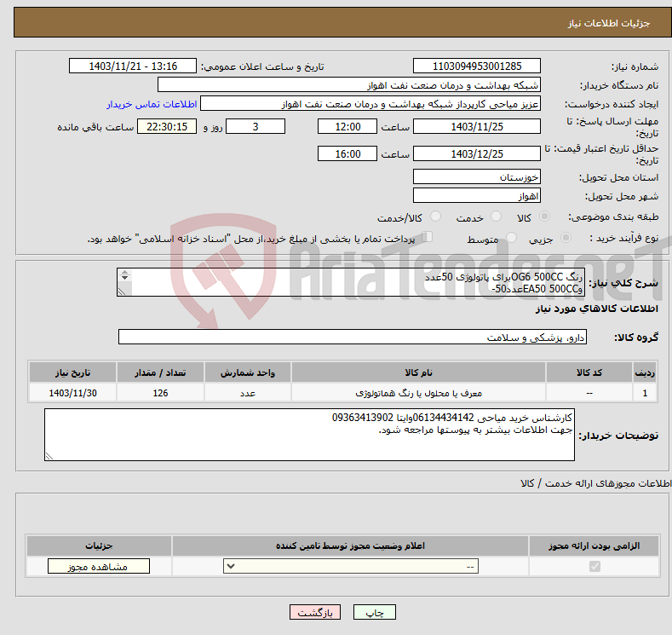
Task: Click resize handle of description textarea
Action: point(122,292)
